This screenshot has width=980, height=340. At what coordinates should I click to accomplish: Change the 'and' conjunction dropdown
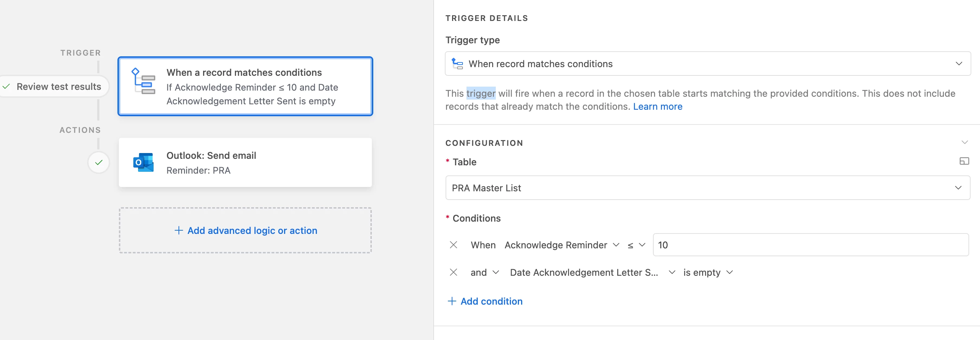click(x=484, y=273)
